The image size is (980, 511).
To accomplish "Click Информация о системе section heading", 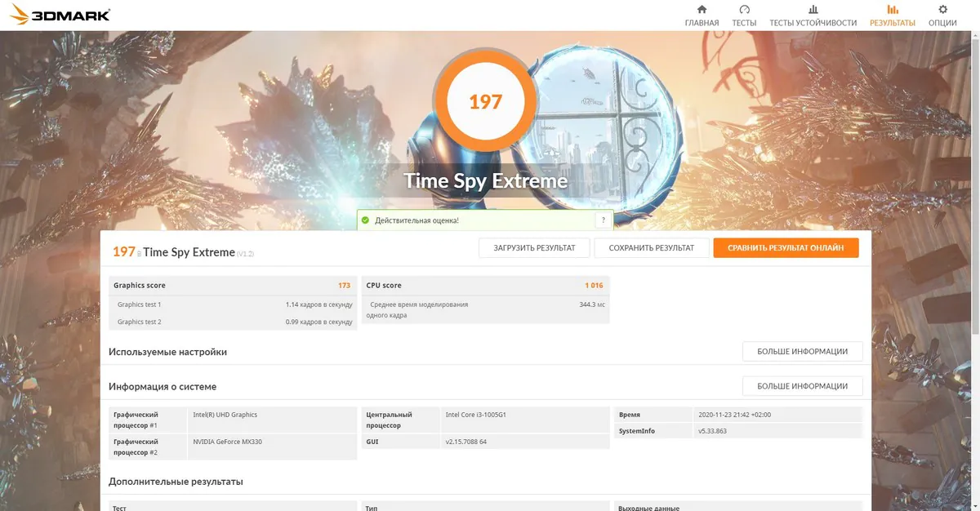I will [x=163, y=386].
